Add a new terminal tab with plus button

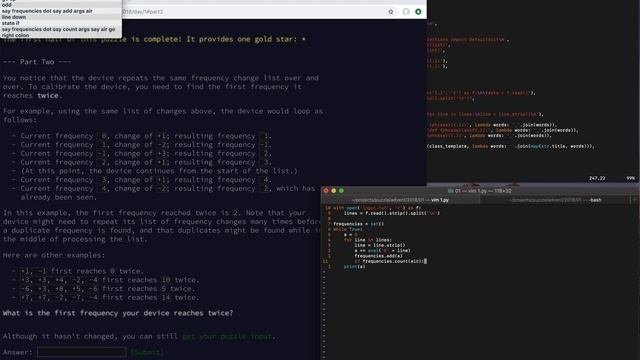[635, 200]
